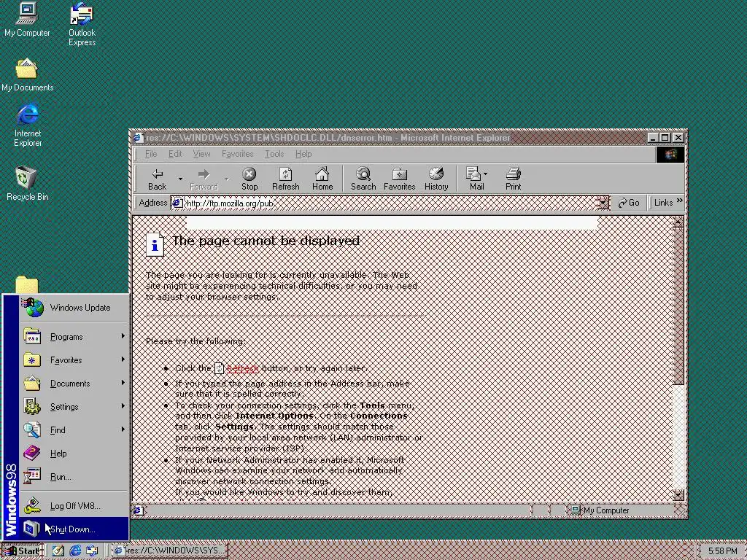This screenshot has height=560, width=747.
Task: Launch Internet Explorer from quick launch
Action: click(75, 551)
